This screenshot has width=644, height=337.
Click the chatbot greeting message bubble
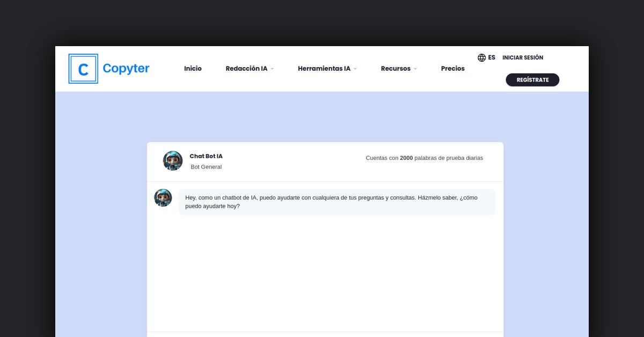pyautogui.click(x=336, y=202)
